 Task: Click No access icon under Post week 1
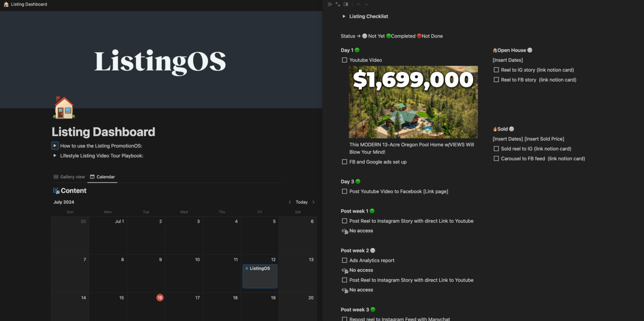[344, 231]
